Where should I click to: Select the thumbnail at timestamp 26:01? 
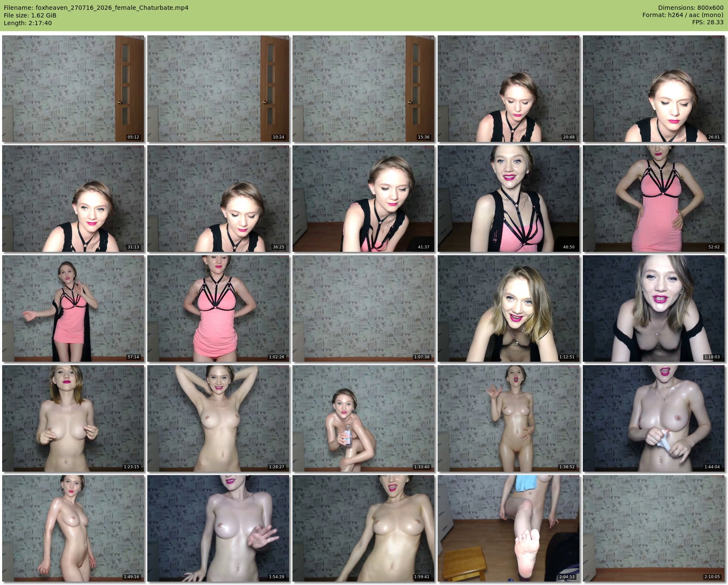[x=654, y=89]
